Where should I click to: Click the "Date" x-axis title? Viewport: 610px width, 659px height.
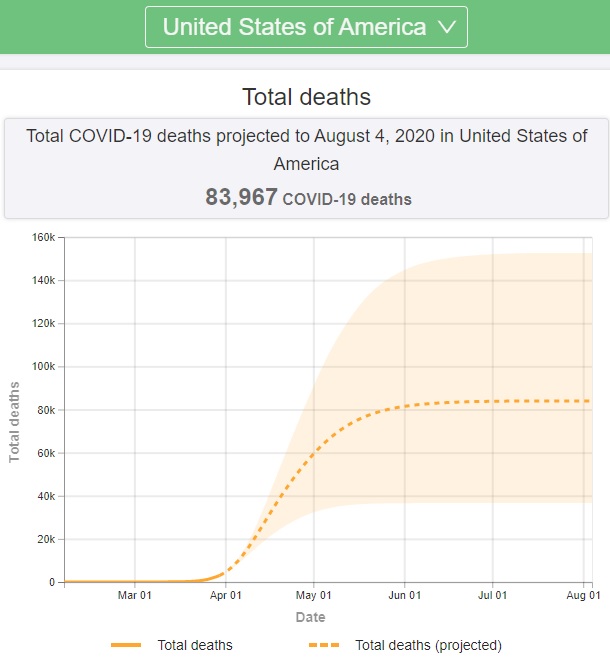point(310,617)
